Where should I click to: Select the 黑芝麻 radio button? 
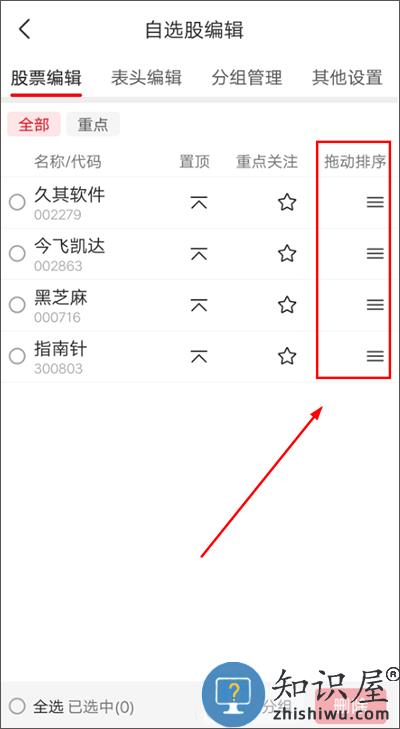(17, 305)
